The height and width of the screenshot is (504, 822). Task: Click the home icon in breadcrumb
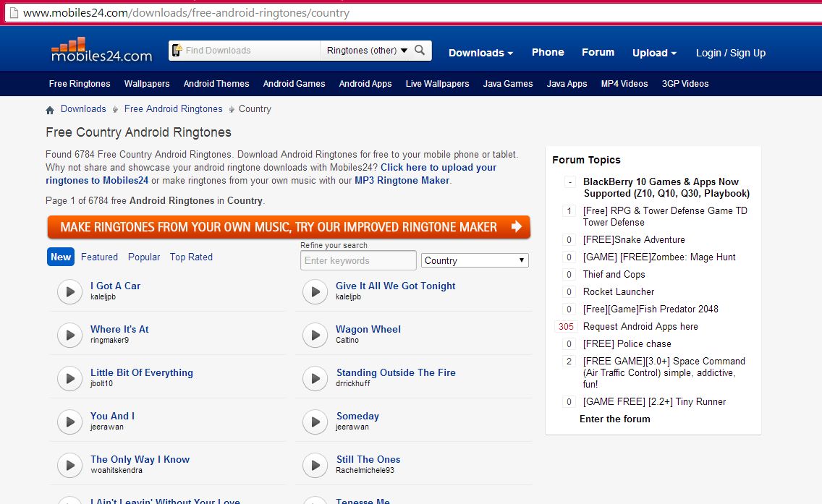point(50,110)
